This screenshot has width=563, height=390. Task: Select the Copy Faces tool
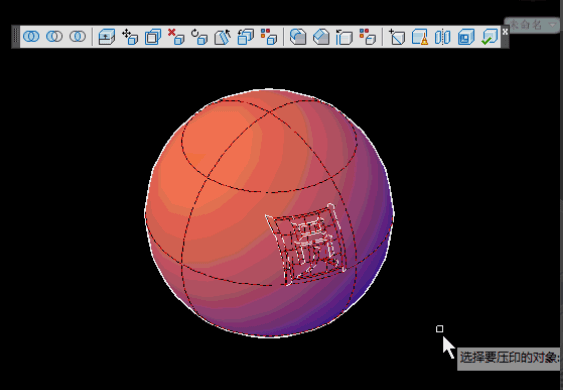pyautogui.click(x=246, y=37)
